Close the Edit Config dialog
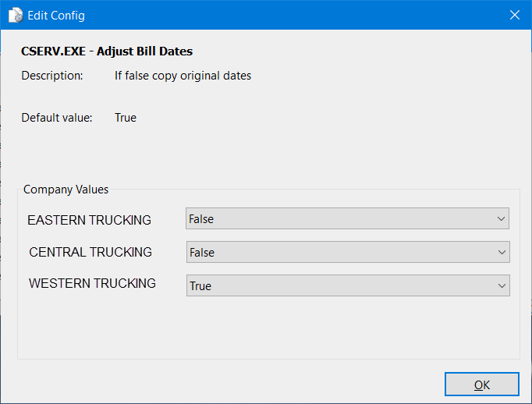The width and height of the screenshot is (532, 404). (x=514, y=15)
